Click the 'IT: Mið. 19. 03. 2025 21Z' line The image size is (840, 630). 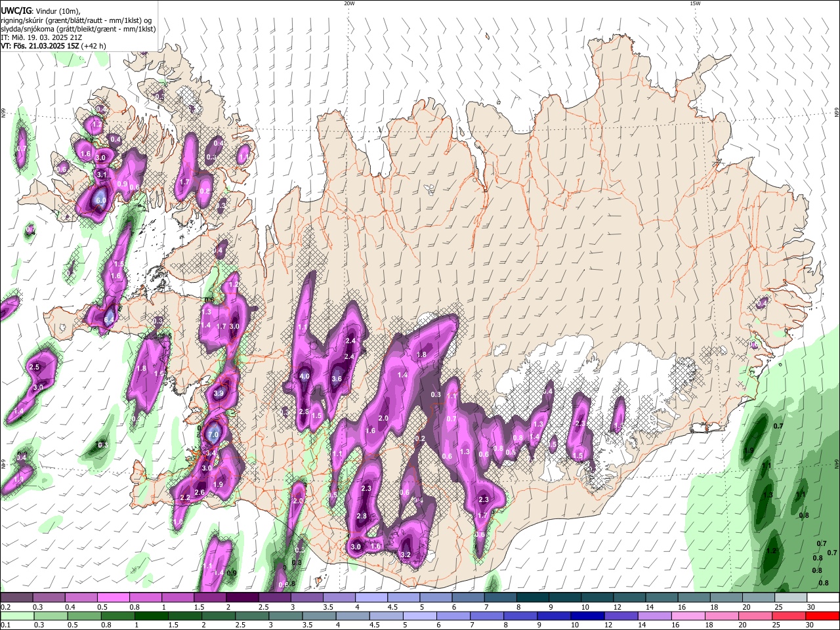point(41,37)
